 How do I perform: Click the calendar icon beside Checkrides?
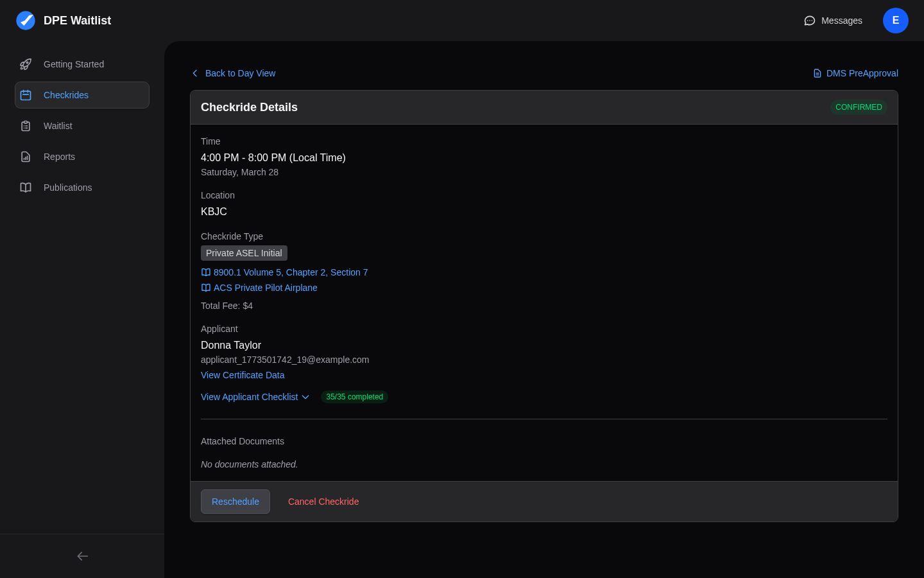26,95
